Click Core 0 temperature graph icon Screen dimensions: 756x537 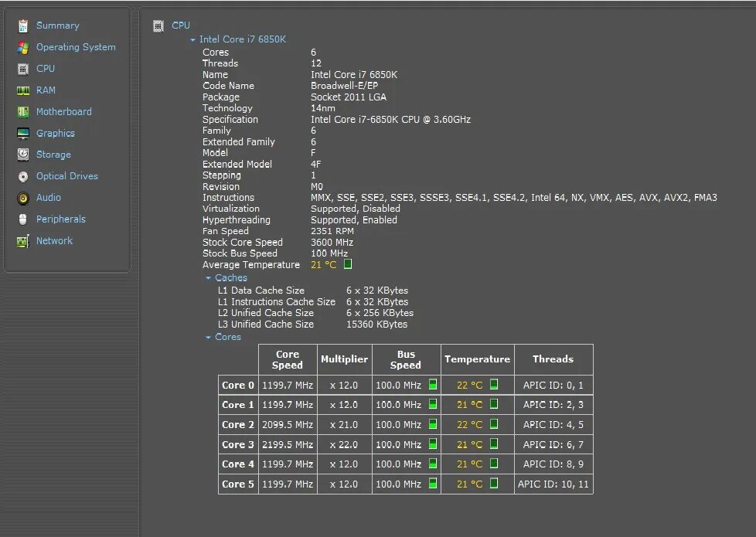(x=494, y=384)
